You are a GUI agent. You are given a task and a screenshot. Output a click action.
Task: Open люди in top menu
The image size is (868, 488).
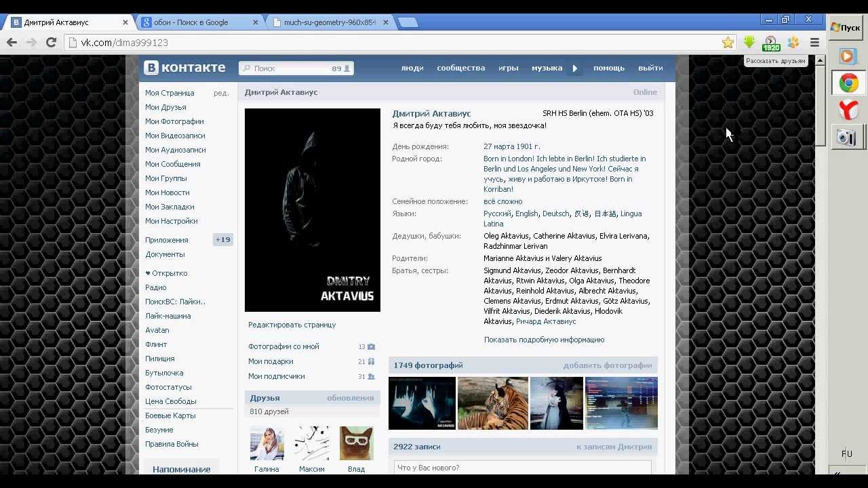pyautogui.click(x=412, y=68)
